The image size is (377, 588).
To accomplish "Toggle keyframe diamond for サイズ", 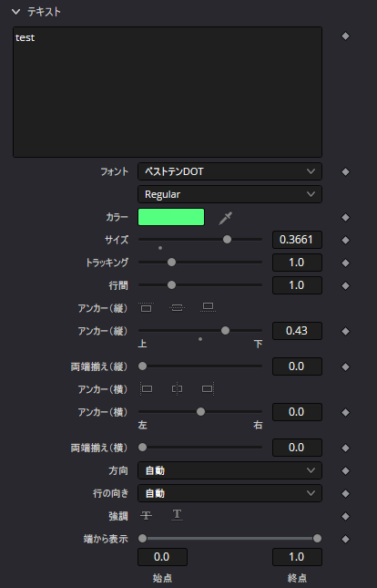I will [345, 241].
